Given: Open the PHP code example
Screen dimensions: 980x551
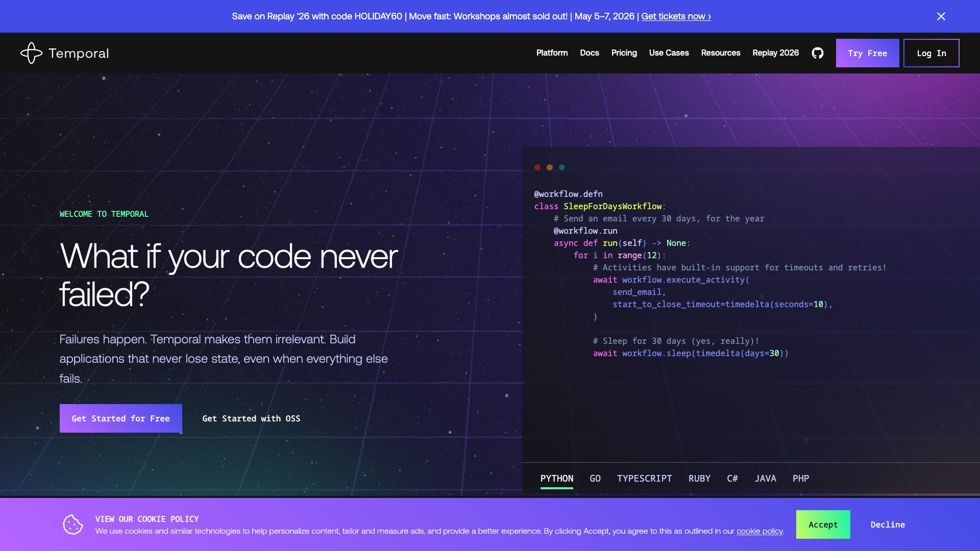Looking at the screenshot, I should (801, 479).
